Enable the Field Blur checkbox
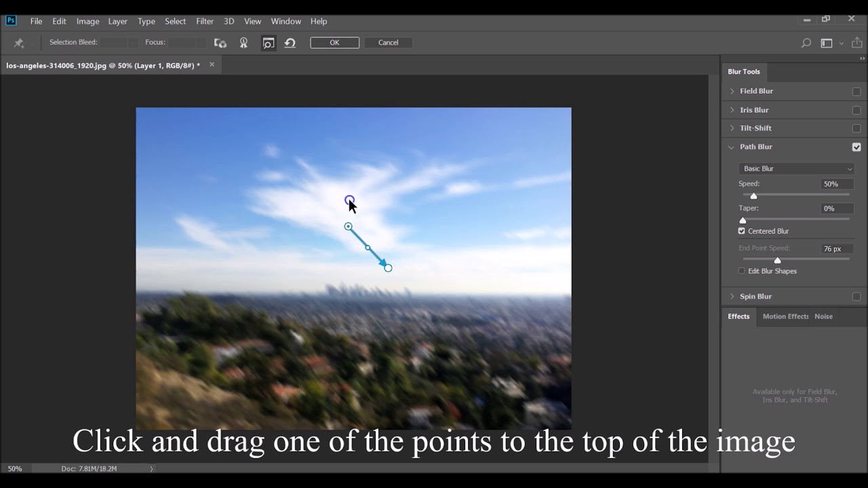Image resolution: width=868 pixels, height=488 pixels. (x=856, y=91)
